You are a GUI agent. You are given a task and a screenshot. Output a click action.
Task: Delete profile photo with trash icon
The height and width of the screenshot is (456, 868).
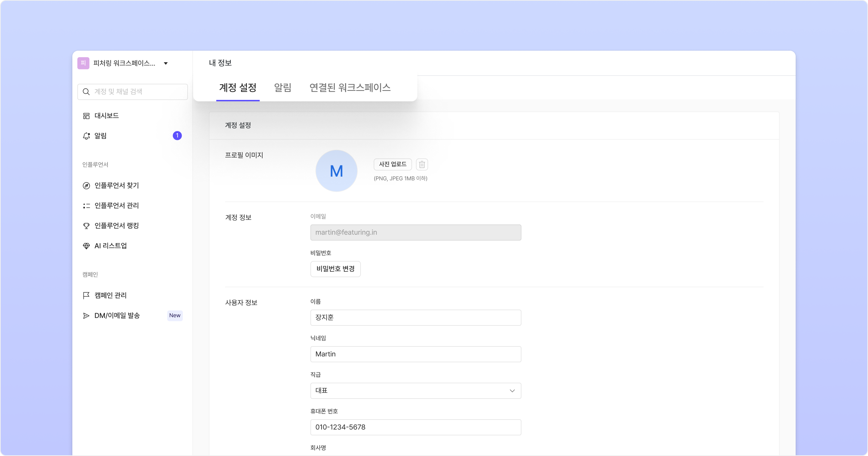pyautogui.click(x=422, y=164)
